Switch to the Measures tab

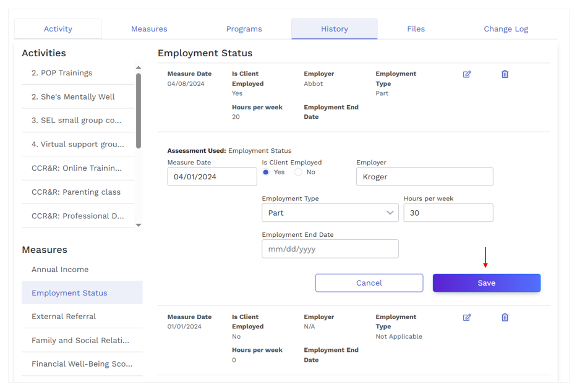[x=149, y=28]
